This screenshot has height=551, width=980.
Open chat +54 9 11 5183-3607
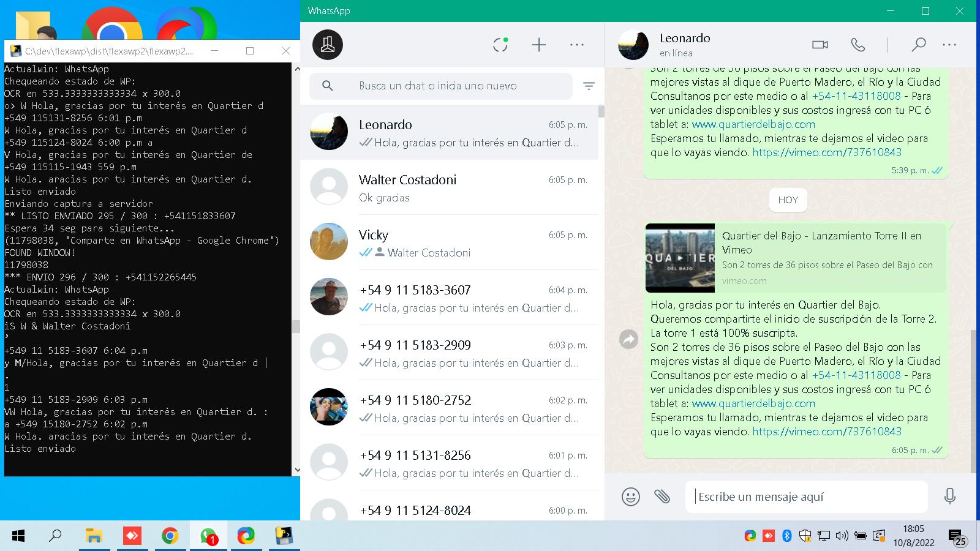coord(449,298)
